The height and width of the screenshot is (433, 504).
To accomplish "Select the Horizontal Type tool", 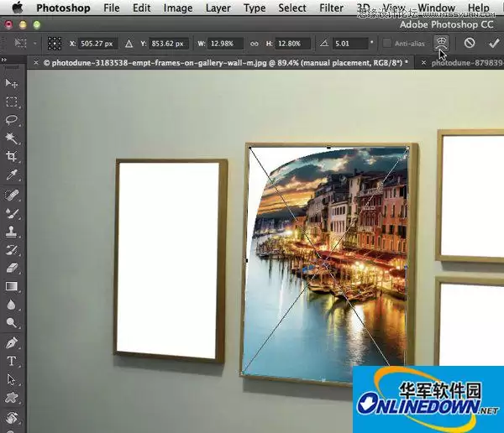I will [x=11, y=361].
